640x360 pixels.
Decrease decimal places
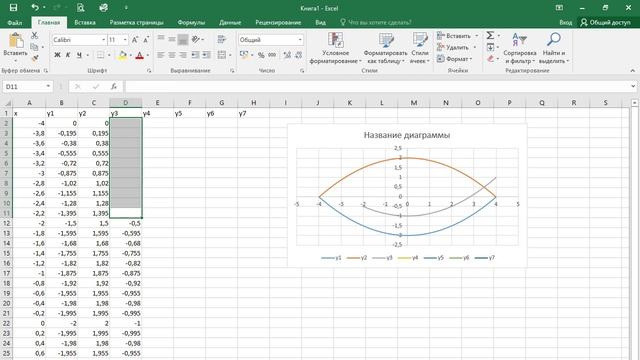[x=298, y=55]
